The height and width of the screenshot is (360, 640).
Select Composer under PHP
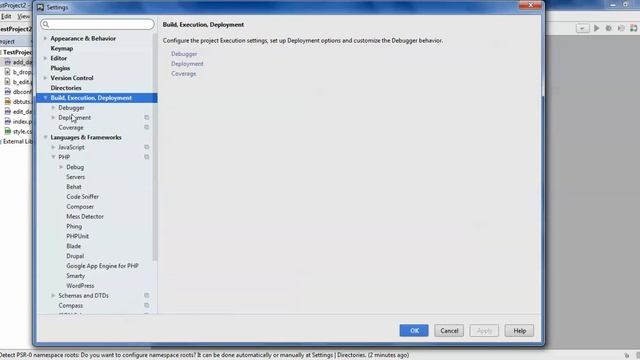click(80, 207)
